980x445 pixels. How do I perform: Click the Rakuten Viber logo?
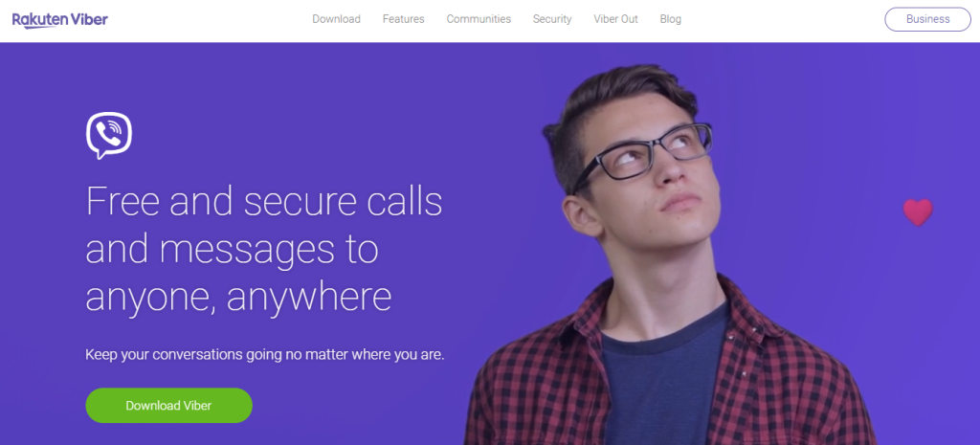click(x=60, y=20)
